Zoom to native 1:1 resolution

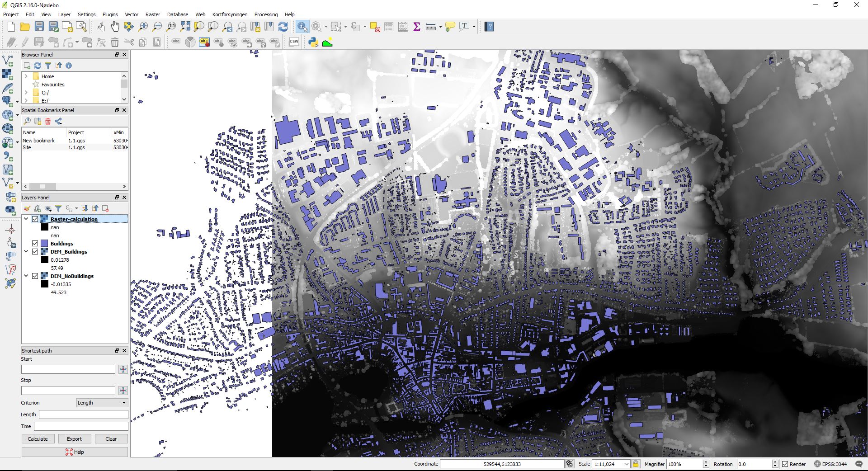[x=171, y=27]
